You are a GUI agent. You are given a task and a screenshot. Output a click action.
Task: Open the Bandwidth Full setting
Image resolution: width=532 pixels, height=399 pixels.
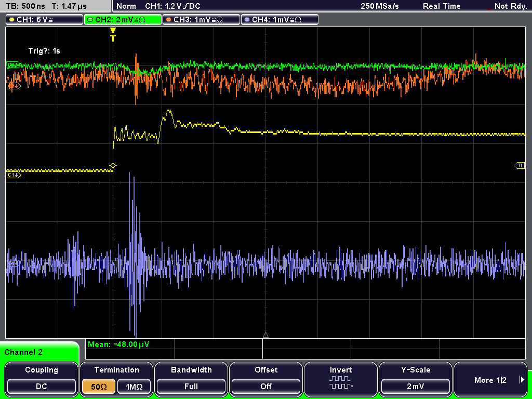(x=191, y=379)
